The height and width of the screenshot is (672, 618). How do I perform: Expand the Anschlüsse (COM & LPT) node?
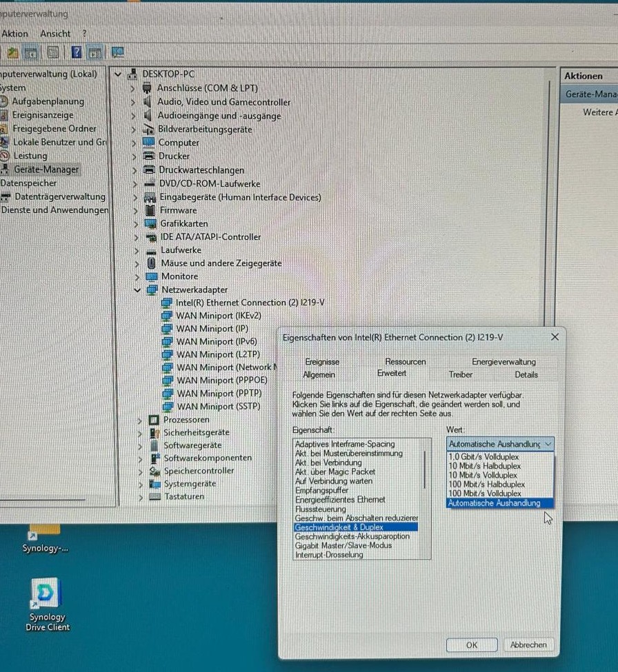132,89
